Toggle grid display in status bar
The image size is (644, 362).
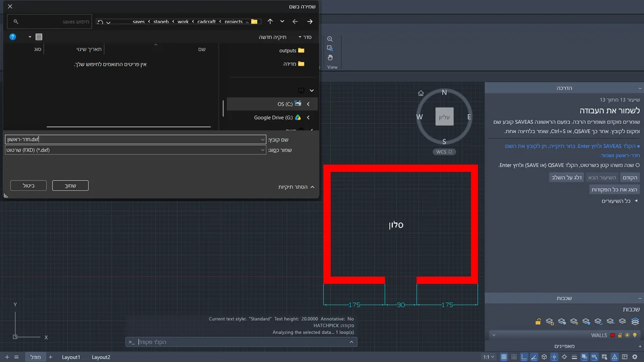click(x=504, y=357)
